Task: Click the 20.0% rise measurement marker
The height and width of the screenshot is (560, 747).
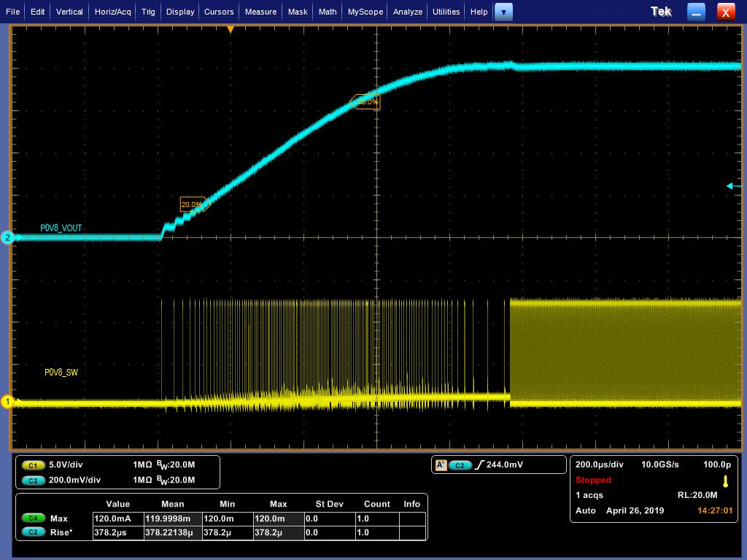Action: 194,204
